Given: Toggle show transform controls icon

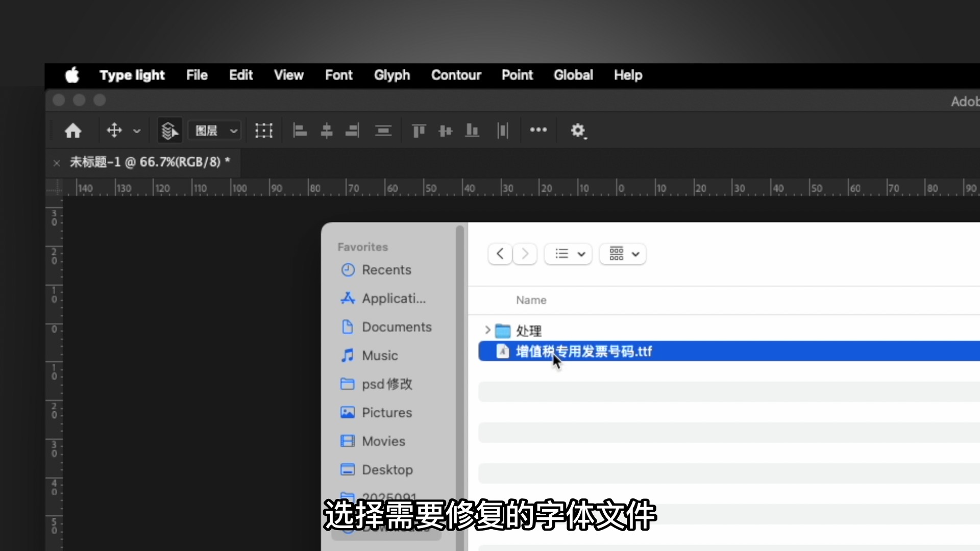Looking at the screenshot, I should point(264,131).
